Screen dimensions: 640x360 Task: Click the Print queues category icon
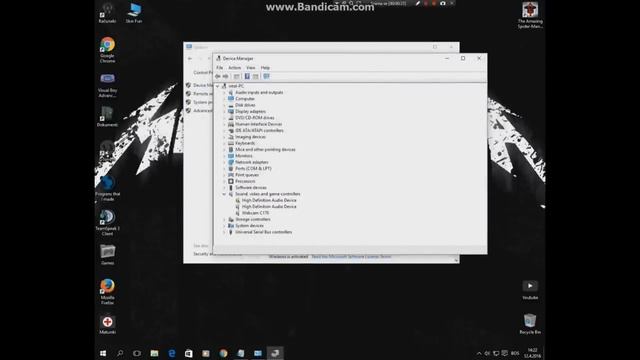click(x=231, y=175)
